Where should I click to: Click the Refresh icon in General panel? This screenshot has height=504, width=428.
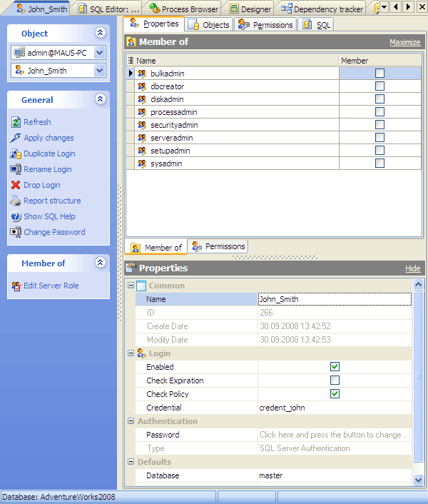pyautogui.click(x=16, y=122)
